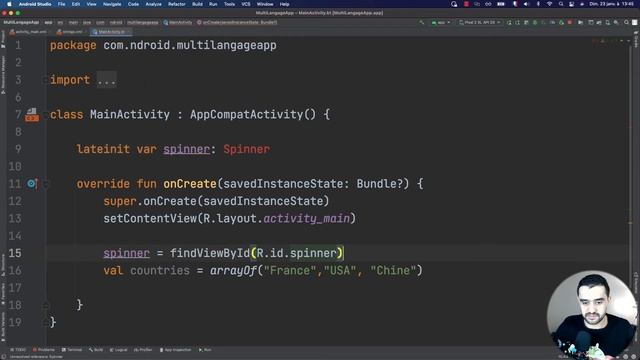Open the Terminal tool window
The width and height of the screenshot is (640, 360).
click(72, 350)
